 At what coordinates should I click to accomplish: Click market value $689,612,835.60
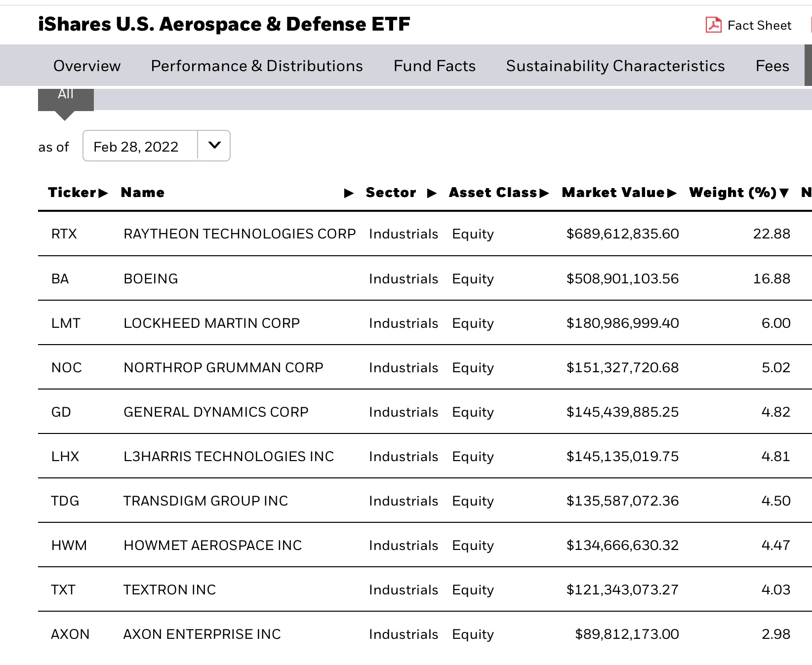coord(622,234)
